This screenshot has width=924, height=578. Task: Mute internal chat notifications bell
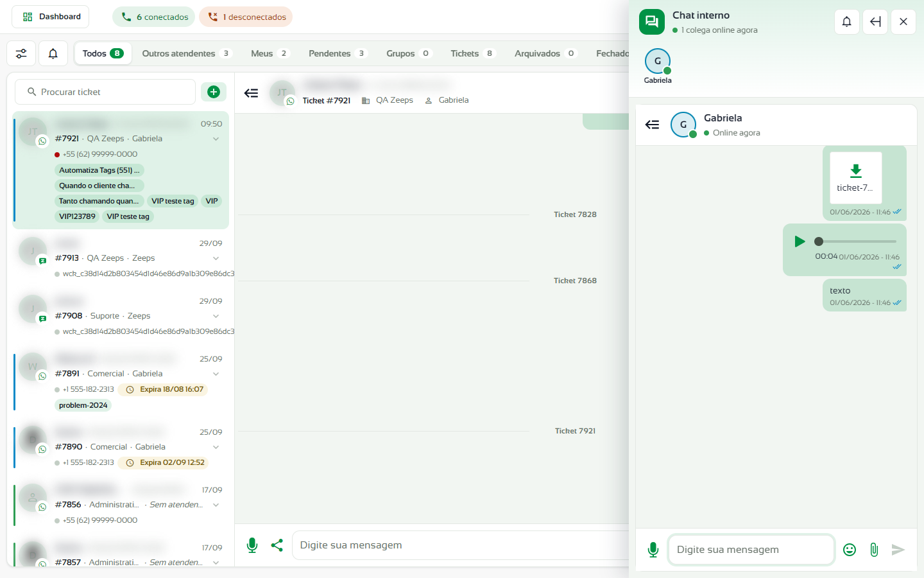point(846,22)
